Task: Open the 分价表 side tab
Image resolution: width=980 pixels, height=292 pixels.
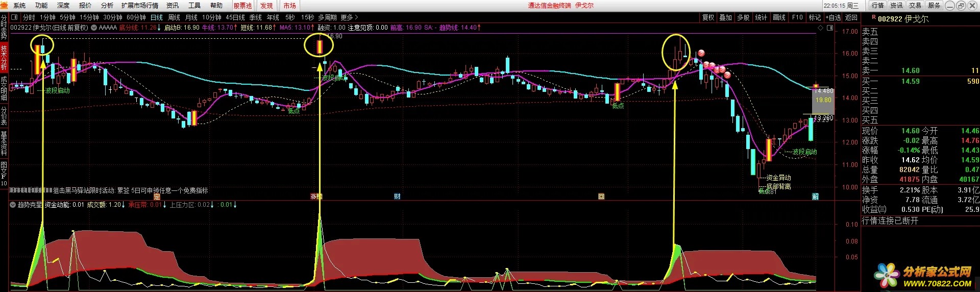Action: click(4, 116)
